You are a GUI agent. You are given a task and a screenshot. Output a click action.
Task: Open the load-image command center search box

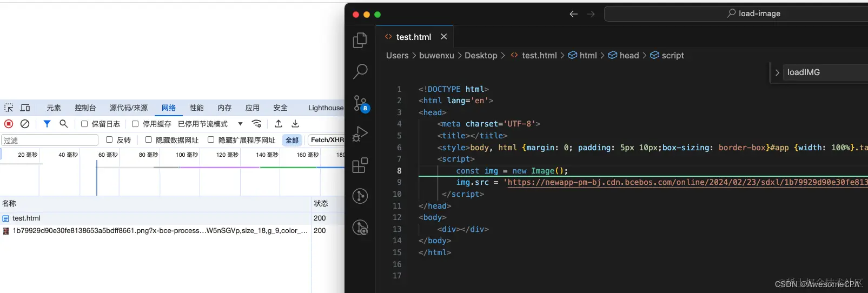coord(736,14)
